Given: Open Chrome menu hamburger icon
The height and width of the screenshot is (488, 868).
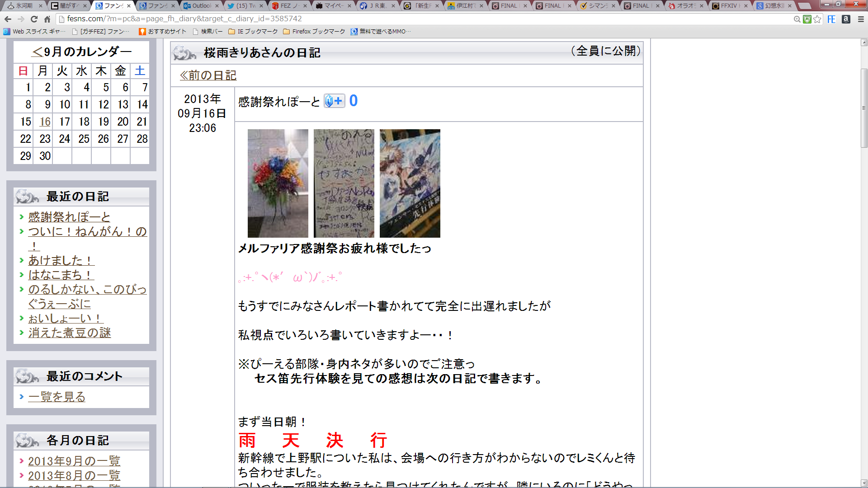Looking at the screenshot, I should [861, 19].
